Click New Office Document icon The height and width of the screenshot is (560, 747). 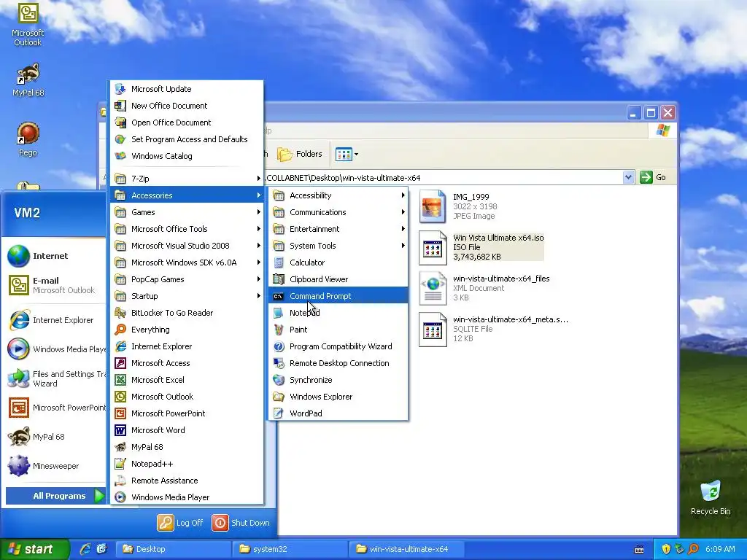[120, 105]
